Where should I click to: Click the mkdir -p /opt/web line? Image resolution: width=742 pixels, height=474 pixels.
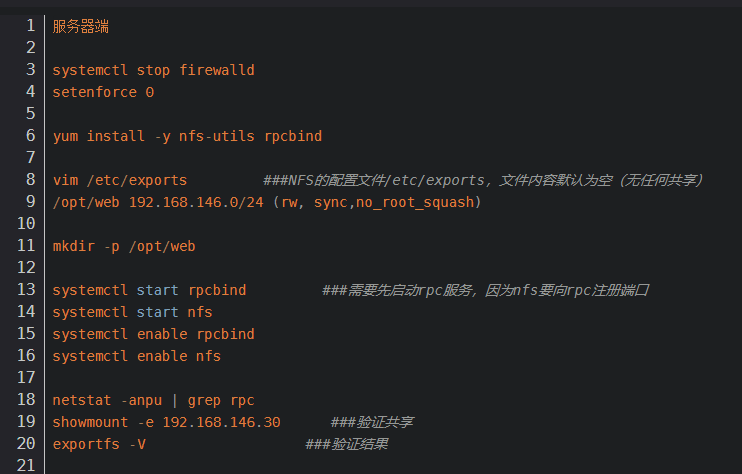click(x=124, y=246)
